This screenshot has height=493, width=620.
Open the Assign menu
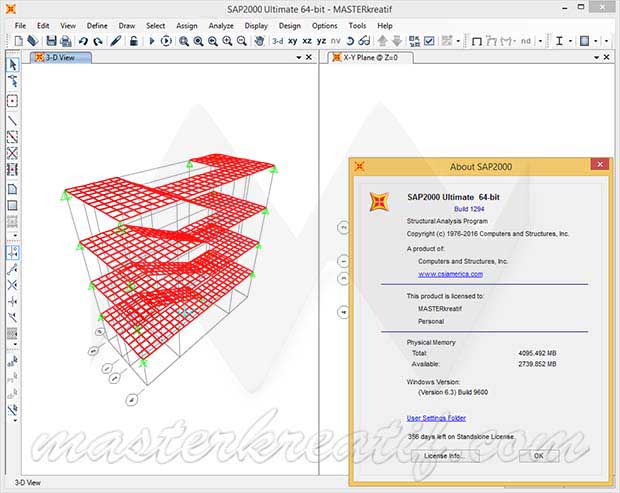(x=187, y=26)
